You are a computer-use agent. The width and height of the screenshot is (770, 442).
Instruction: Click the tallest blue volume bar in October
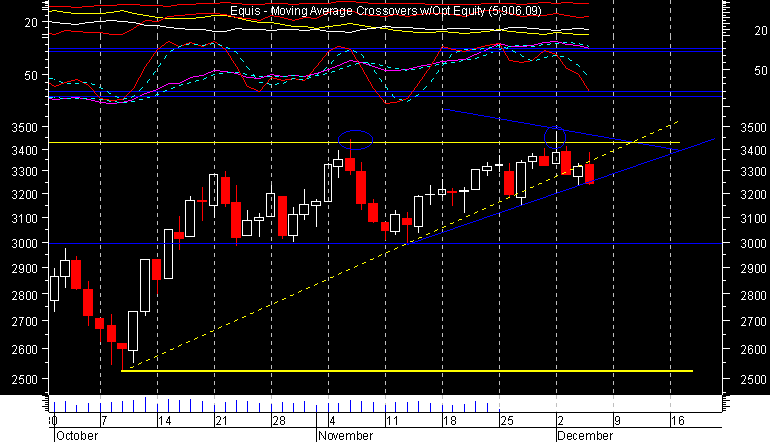[x=145, y=405]
